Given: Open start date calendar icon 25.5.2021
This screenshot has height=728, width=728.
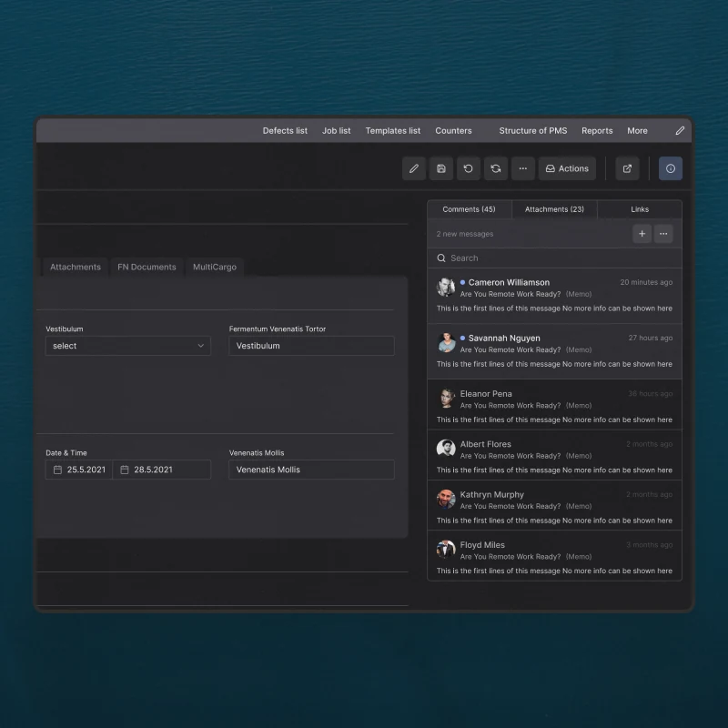Looking at the screenshot, I should (57, 470).
